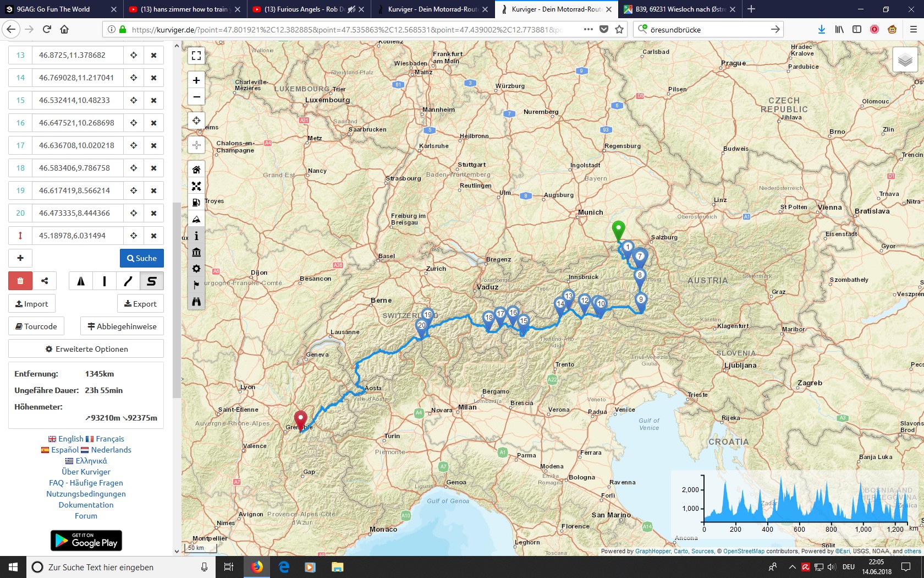This screenshot has height=578, width=924.
Task: Toggle fullscreen map view
Action: click(x=196, y=56)
